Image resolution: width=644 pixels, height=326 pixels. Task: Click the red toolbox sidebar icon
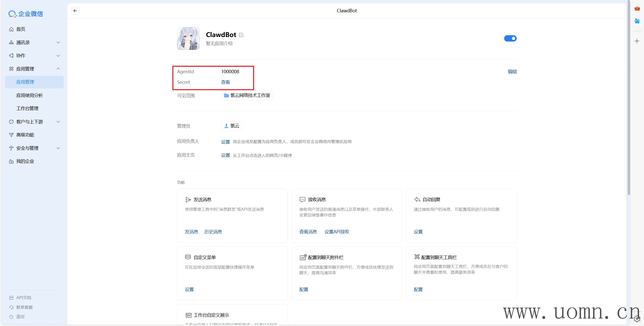tap(637, 9)
